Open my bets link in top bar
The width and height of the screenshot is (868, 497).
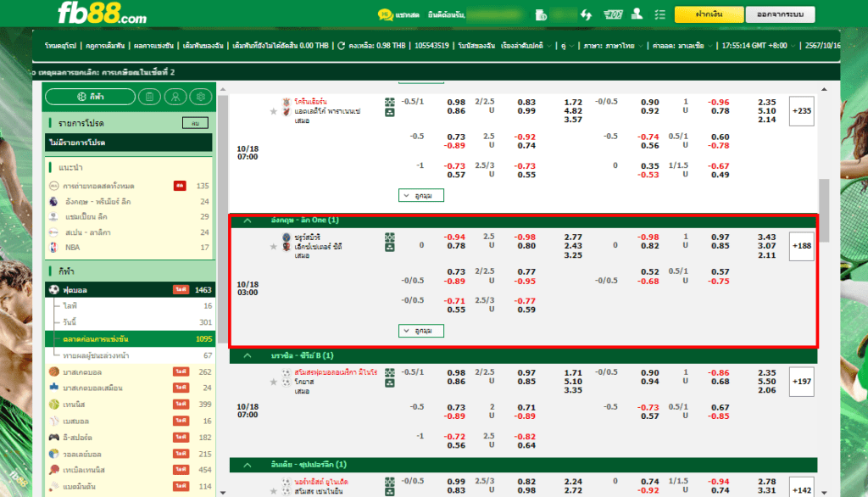203,46
